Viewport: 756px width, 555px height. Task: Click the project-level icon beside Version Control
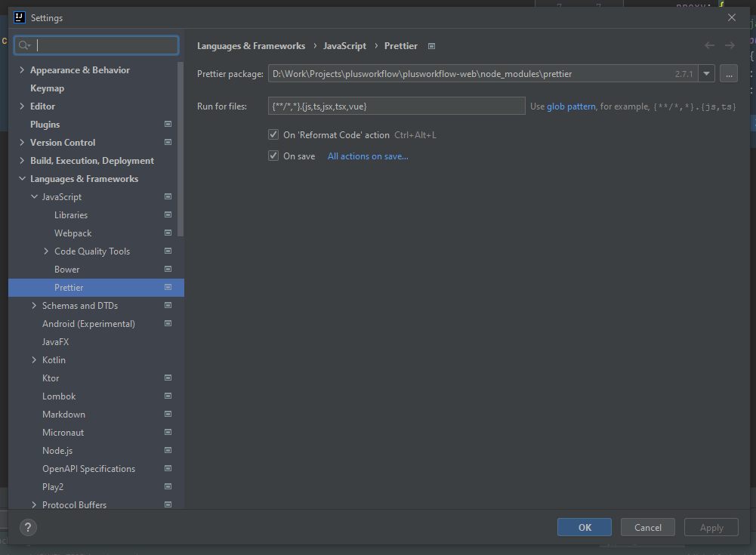coord(168,142)
